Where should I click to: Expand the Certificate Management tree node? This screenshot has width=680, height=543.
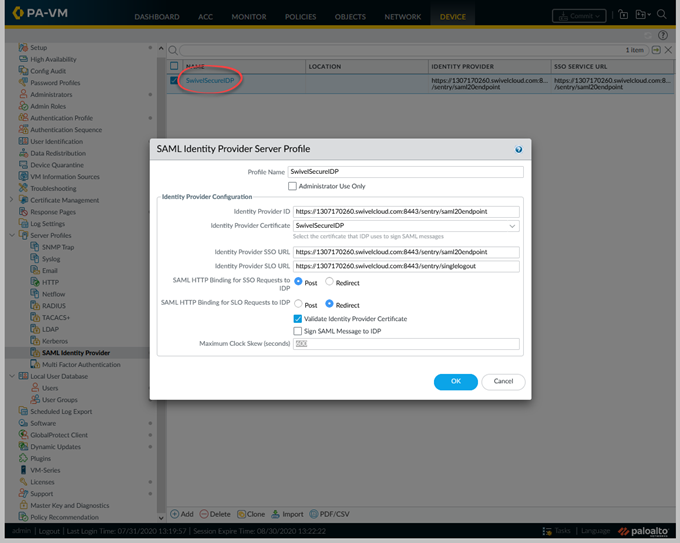11,200
